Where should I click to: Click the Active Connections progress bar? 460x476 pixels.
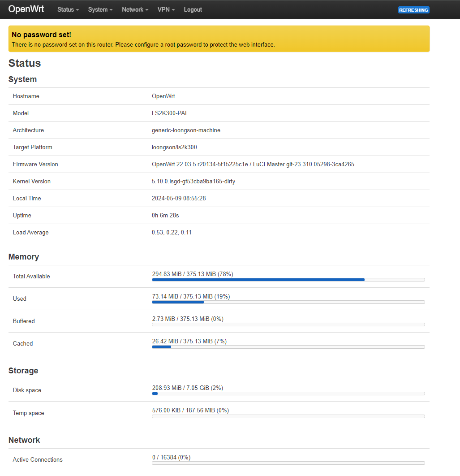(x=288, y=463)
